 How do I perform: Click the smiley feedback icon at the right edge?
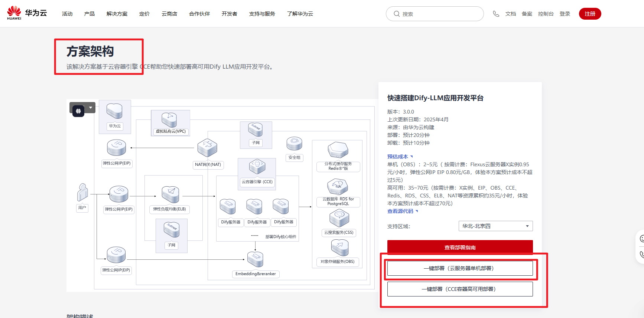point(641,239)
